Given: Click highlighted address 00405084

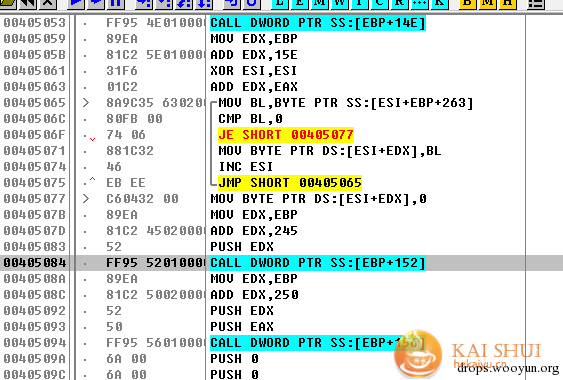Looking at the screenshot, I should [35, 263].
